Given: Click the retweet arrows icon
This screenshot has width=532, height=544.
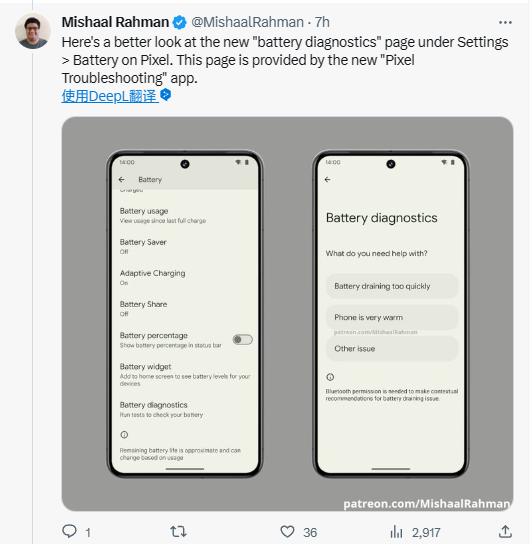Looking at the screenshot, I should click(x=178, y=532).
